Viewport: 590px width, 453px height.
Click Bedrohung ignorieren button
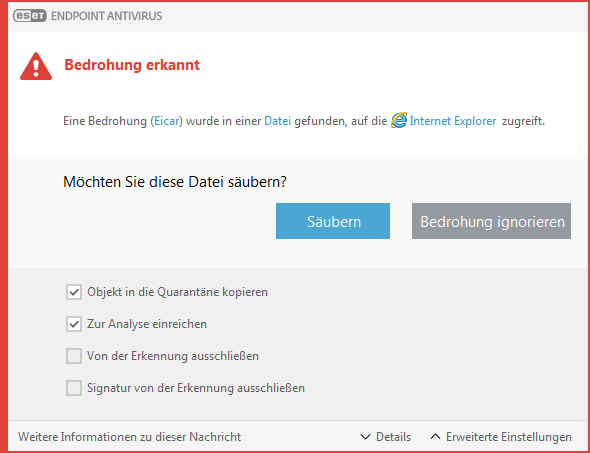click(x=491, y=221)
